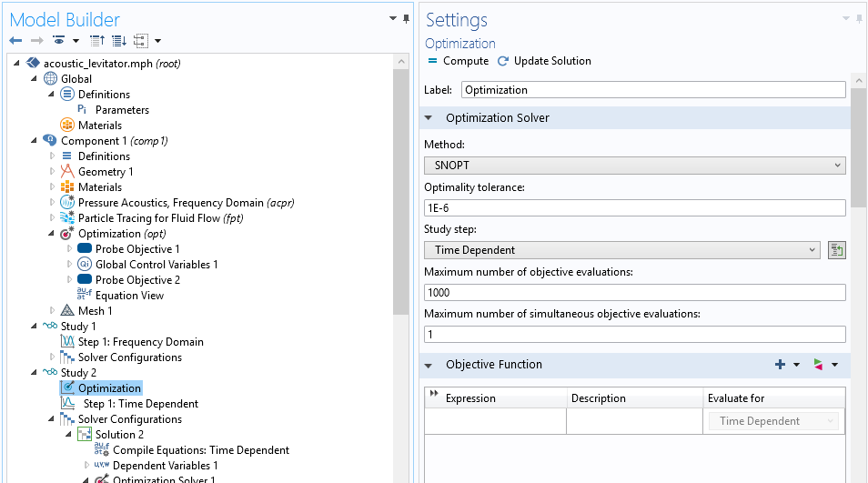The width and height of the screenshot is (868, 483).
Task: Open the Method dropdown showing SNOPT
Action: [634, 166]
